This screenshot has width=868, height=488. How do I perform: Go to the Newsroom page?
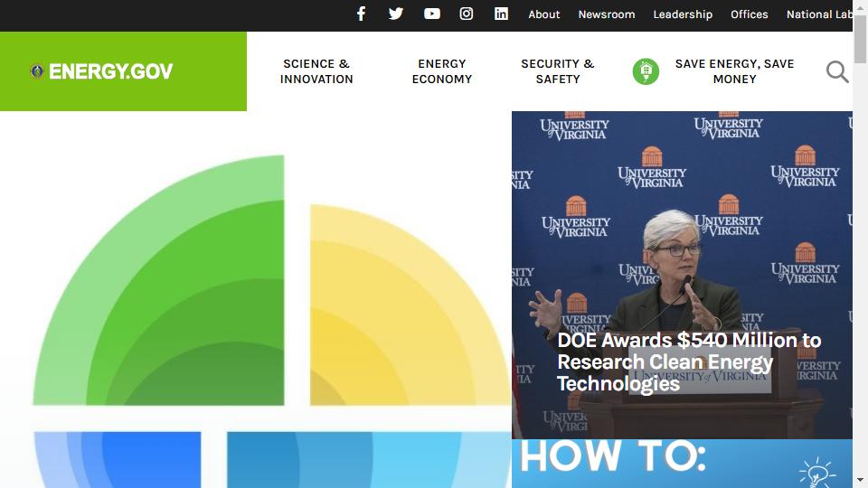(606, 14)
